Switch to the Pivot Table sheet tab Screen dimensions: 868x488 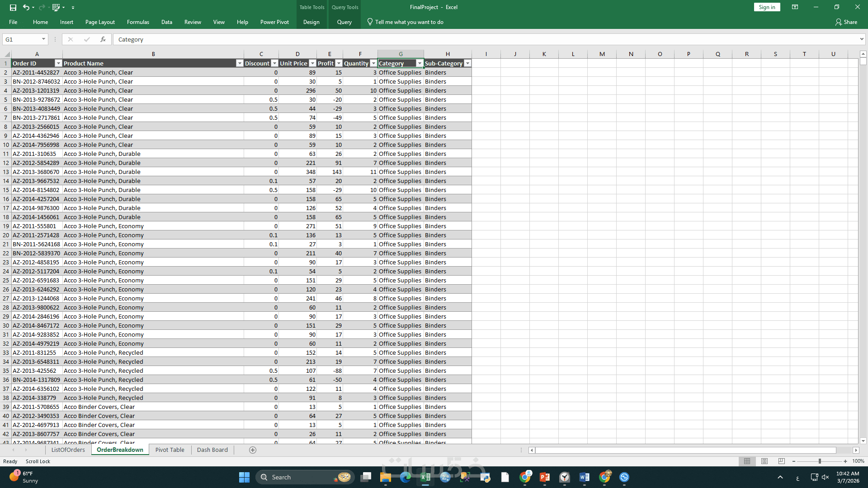170,450
